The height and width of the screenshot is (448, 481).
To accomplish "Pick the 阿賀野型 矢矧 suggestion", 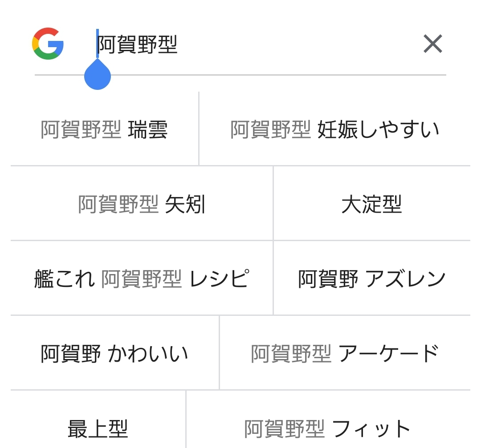I will pos(142,205).
